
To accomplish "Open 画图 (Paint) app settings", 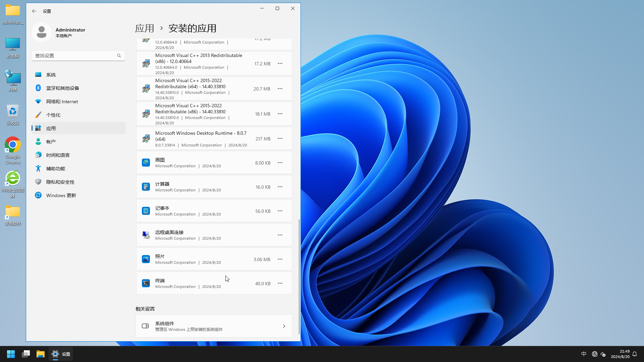I will pyautogui.click(x=280, y=162).
